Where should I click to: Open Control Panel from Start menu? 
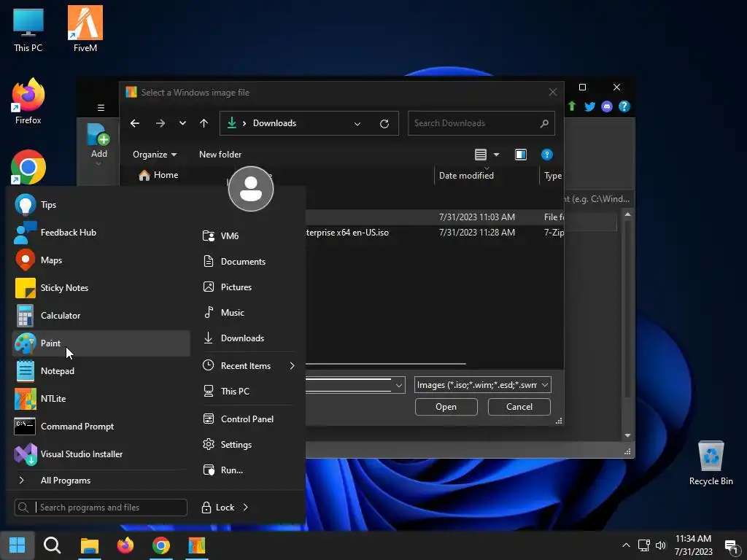point(248,419)
